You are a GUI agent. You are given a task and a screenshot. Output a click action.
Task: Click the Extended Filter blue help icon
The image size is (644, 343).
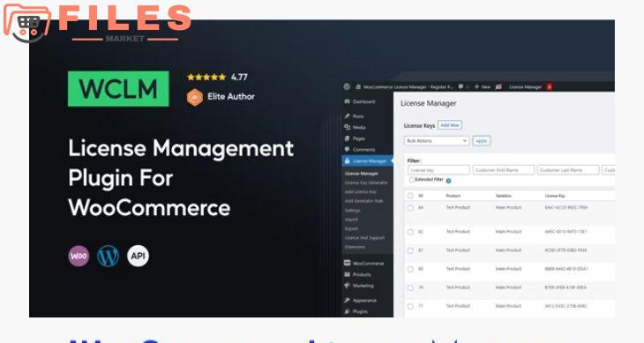(448, 181)
